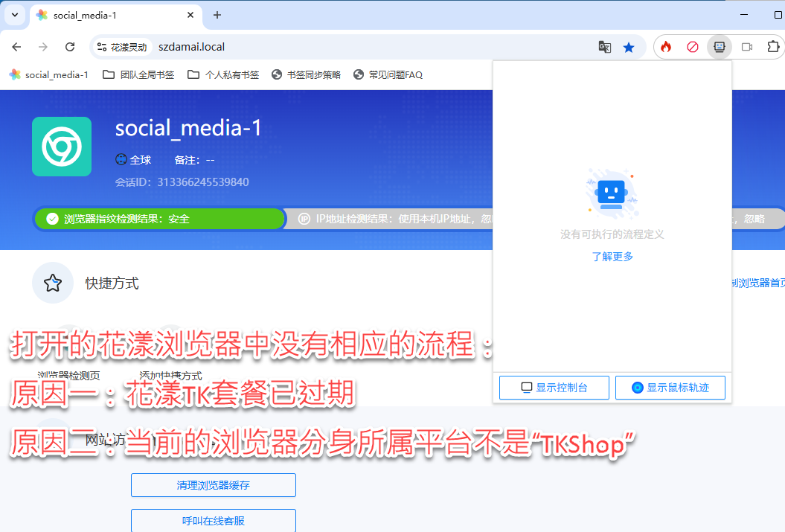Image resolution: width=785 pixels, height=532 pixels.
Task: Close the social_media-1 tab
Action: pyautogui.click(x=190, y=16)
